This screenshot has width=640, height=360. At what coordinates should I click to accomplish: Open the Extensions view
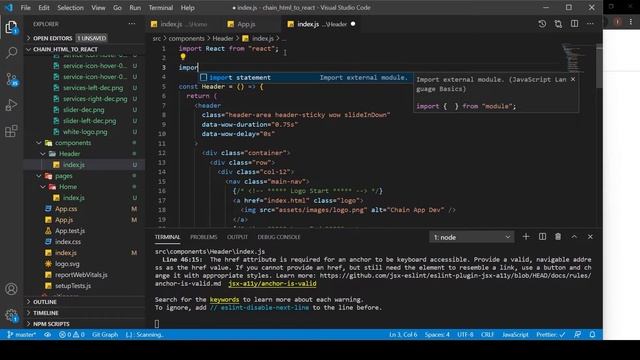click(x=11, y=131)
